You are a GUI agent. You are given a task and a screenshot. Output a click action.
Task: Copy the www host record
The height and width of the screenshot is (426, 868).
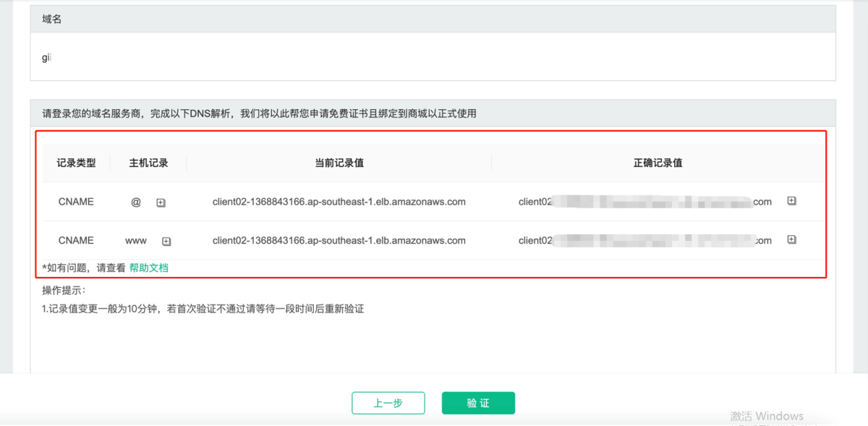click(x=166, y=242)
